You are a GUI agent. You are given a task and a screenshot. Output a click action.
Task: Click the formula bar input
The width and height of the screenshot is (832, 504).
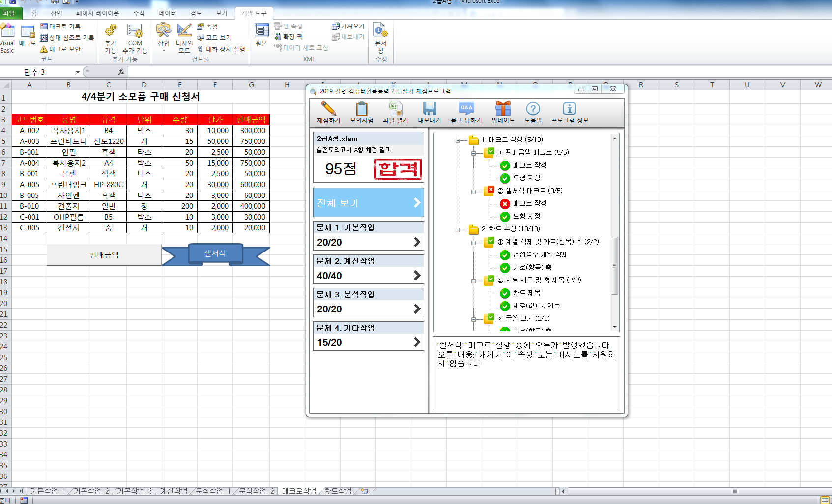480,72
